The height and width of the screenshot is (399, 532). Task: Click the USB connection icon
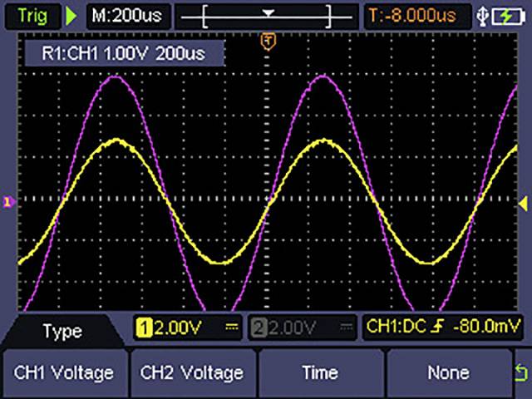[488, 15]
